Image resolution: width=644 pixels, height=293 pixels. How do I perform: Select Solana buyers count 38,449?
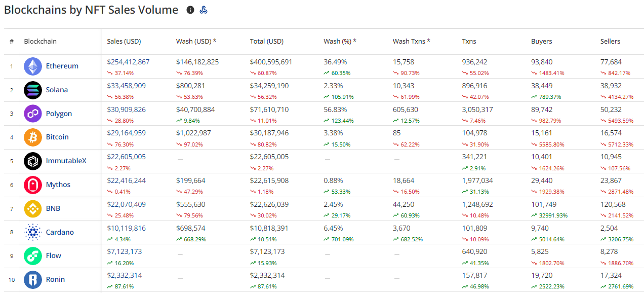pos(542,86)
